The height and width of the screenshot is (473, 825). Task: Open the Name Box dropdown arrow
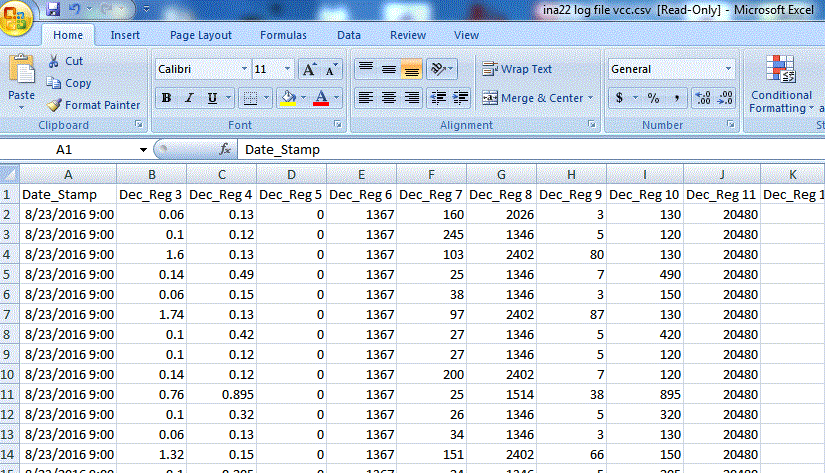pyautogui.click(x=143, y=150)
